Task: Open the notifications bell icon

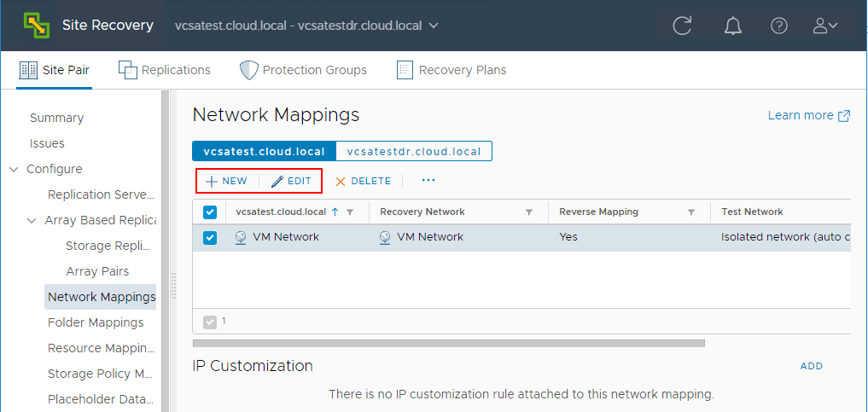Action: pyautogui.click(x=732, y=26)
